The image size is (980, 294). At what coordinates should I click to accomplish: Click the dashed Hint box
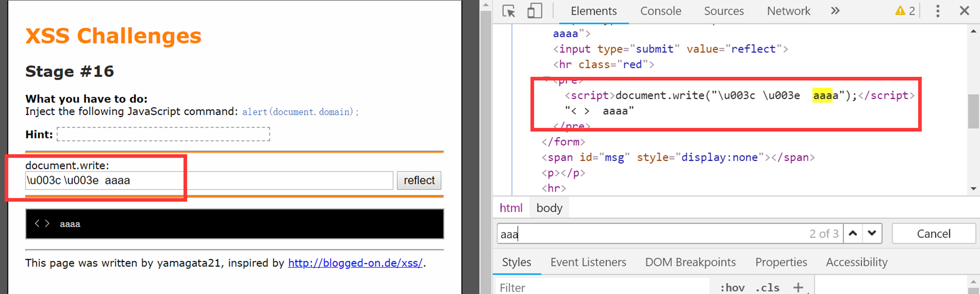click(x=163, y=134)
